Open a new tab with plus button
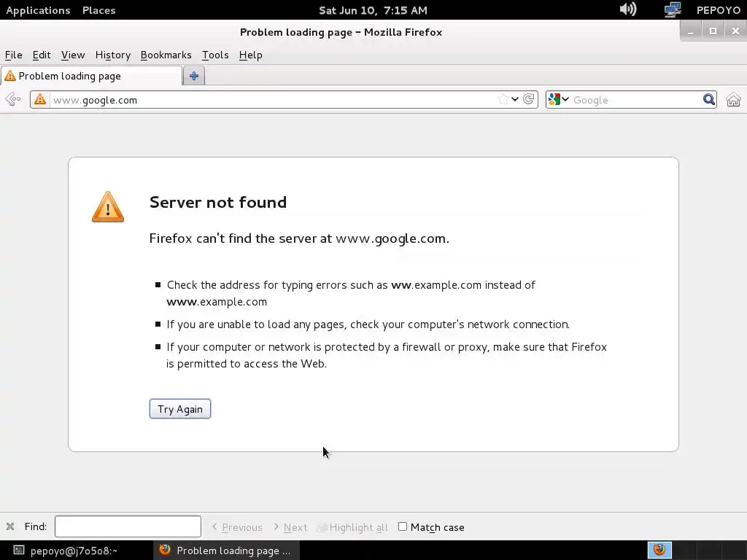The image size is (747, 560). 194,76
